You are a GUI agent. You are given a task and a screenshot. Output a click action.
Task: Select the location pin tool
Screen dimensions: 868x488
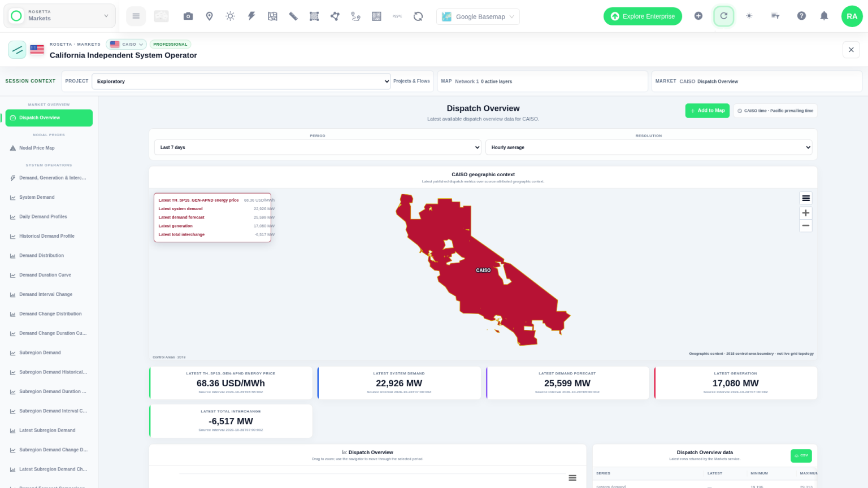[x=209, y=16]
